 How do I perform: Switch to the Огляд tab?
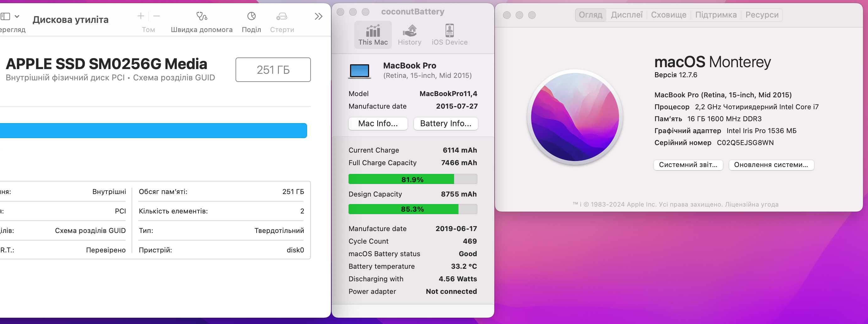[x=590, y=15]
